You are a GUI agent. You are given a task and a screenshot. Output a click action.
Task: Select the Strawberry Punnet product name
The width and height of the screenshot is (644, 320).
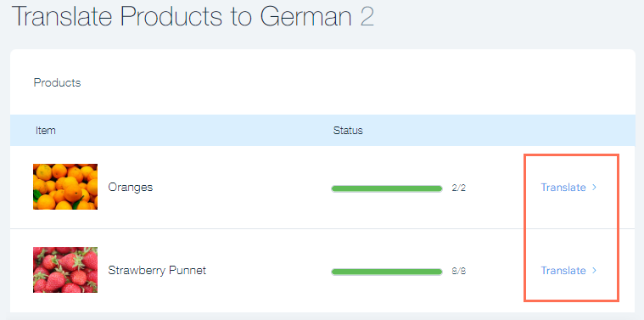[x=157, y=270]
